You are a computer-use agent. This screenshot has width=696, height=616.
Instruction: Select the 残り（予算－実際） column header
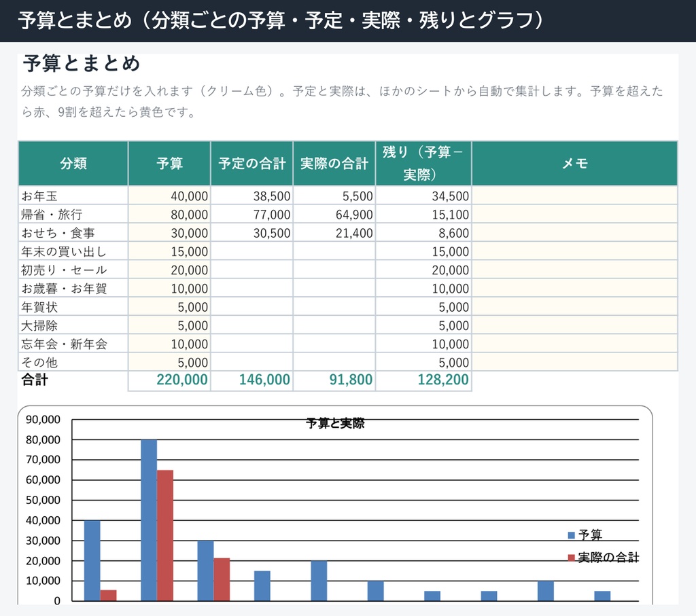tap(423, 163)
